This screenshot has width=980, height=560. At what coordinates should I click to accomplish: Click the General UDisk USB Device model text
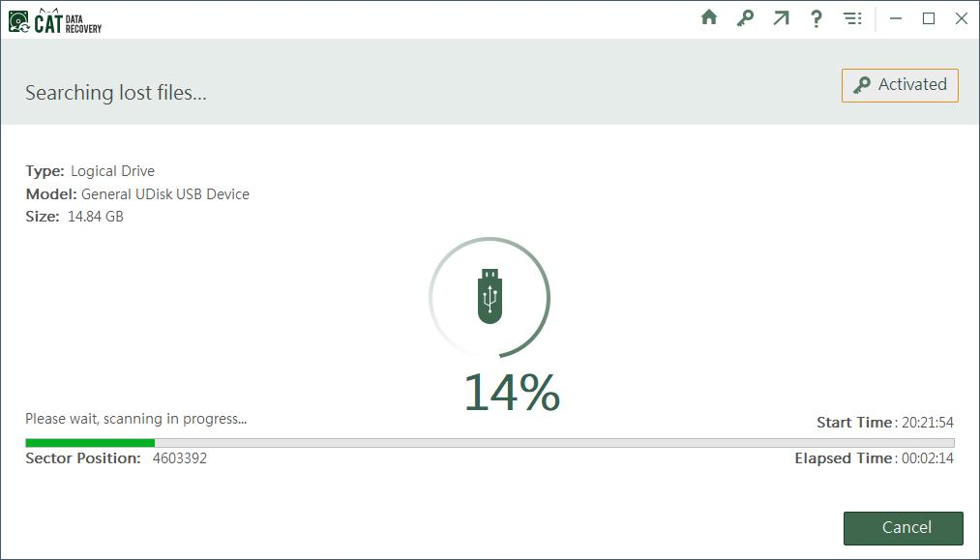pos(165,194)
